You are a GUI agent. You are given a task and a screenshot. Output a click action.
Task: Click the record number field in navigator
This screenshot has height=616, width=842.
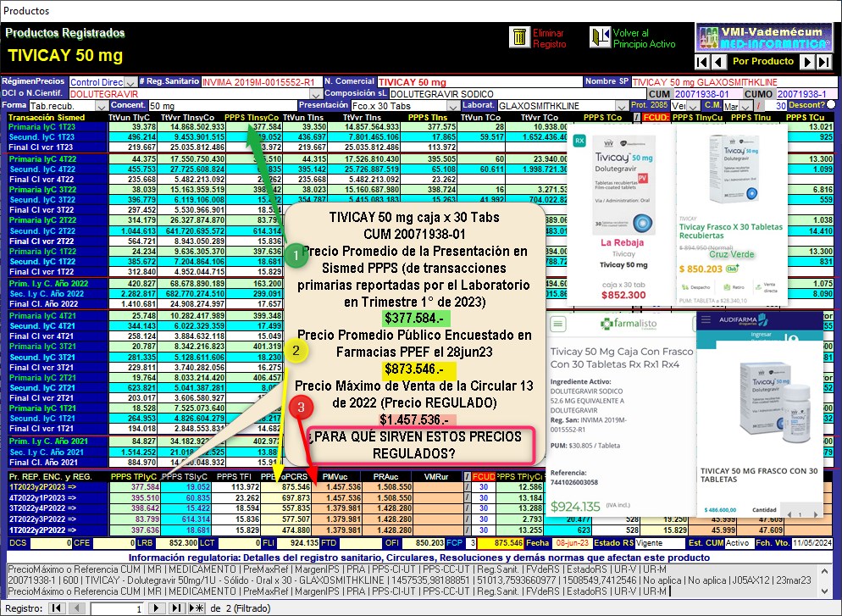[118, 608]
